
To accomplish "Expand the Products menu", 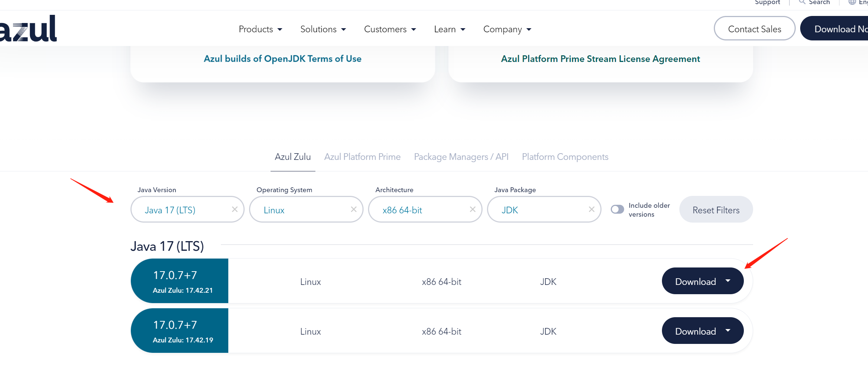I will [x=260, y=29].
